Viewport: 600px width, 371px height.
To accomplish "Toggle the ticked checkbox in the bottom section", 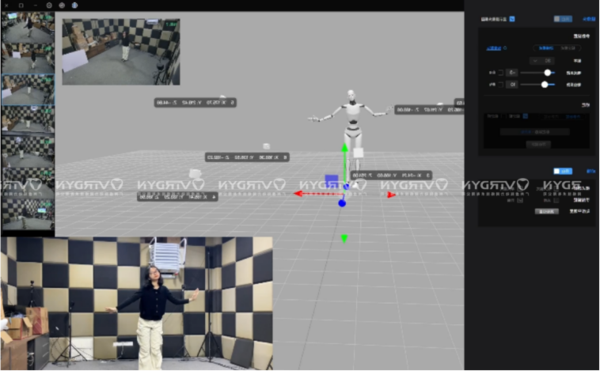I will [520, 200].
